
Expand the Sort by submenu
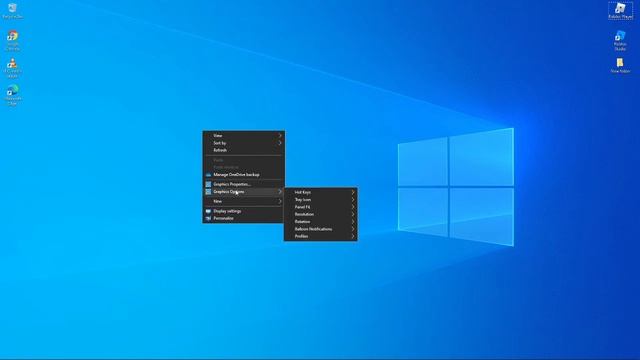244,143
